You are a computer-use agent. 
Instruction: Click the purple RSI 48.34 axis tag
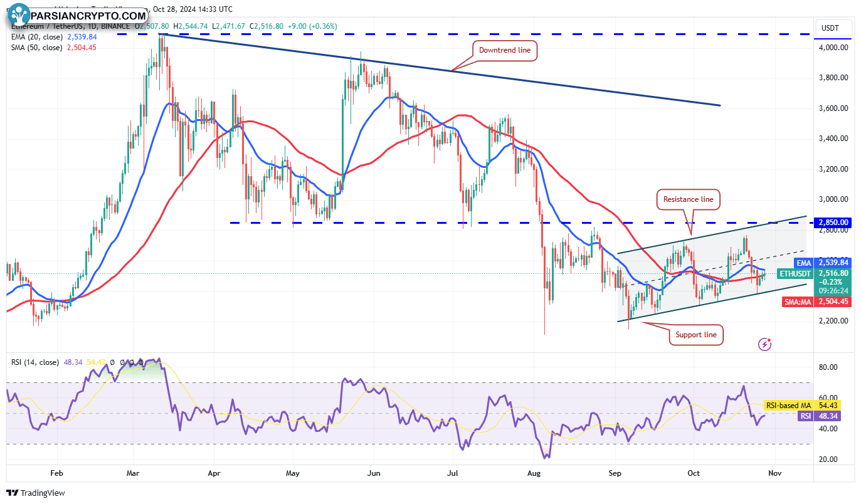(x=819, y=416)
